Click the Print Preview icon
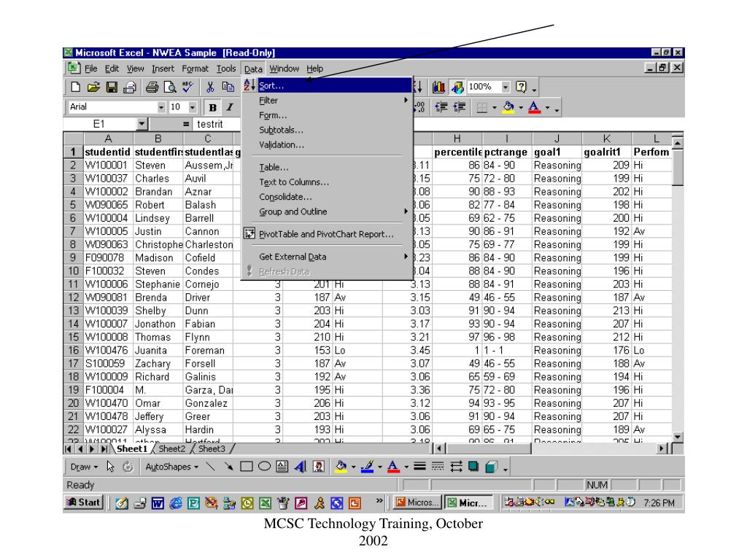This screenshot has width=747, height=560. pyautogui.click(x=169, y=87)
